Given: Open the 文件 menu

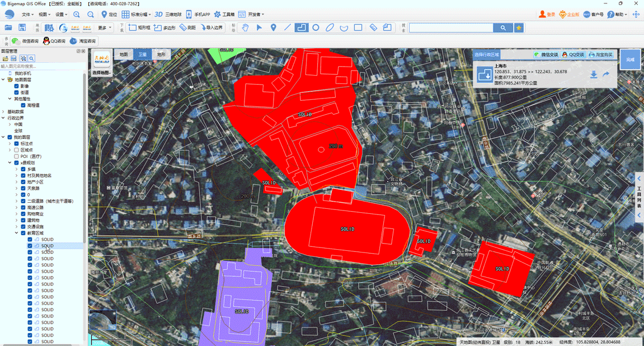Looking at the screenshot, I should 27,15.
